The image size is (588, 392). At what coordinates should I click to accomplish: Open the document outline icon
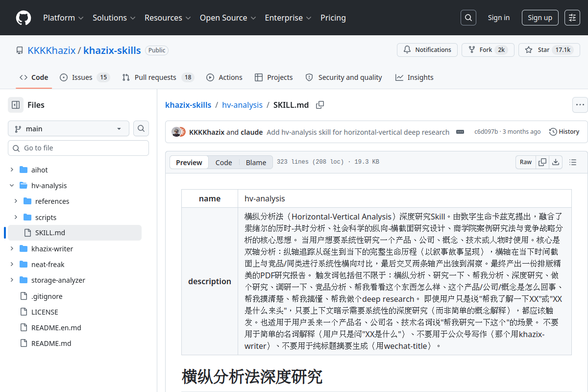pyautogui.click(x=573, y=162)
